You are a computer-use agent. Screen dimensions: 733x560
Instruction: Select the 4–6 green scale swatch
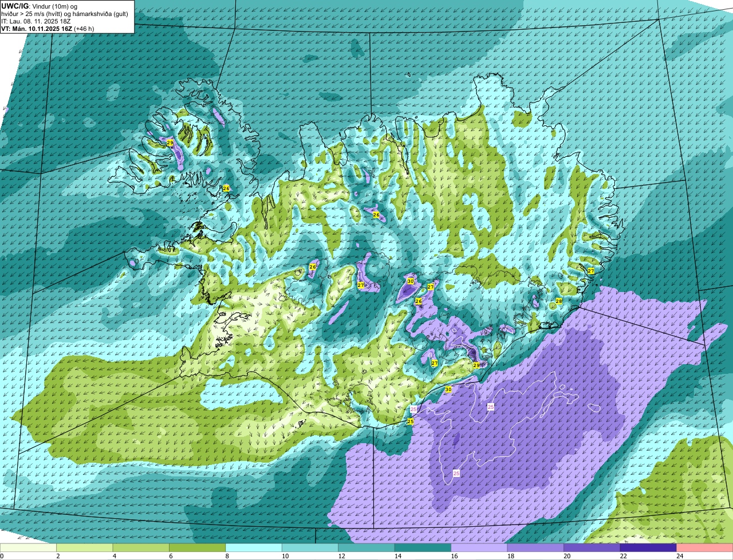[141, 547]
